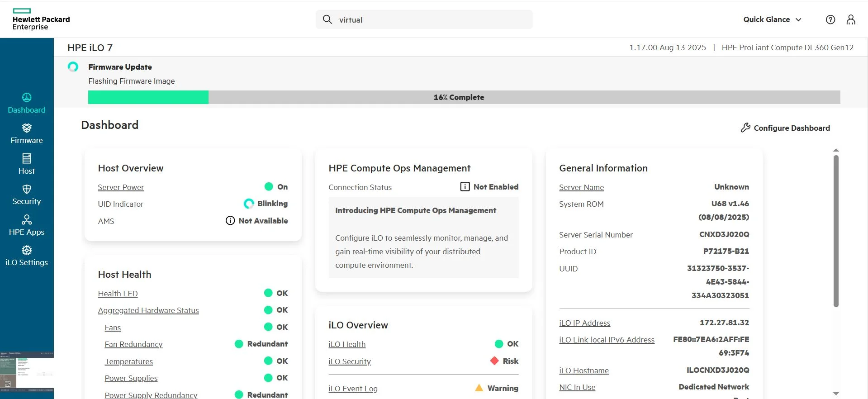The height and width of the screenshot is (399, 868).
Task: Open the iLO Settings menu label
Action: pyautogui.click(x=27, y=262)
